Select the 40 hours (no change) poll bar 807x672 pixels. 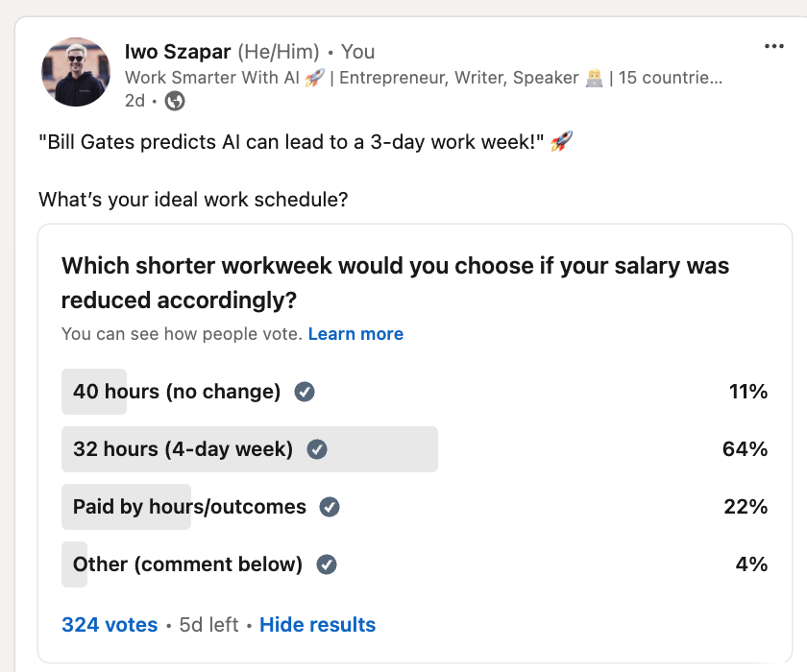(x=414, y=392)
